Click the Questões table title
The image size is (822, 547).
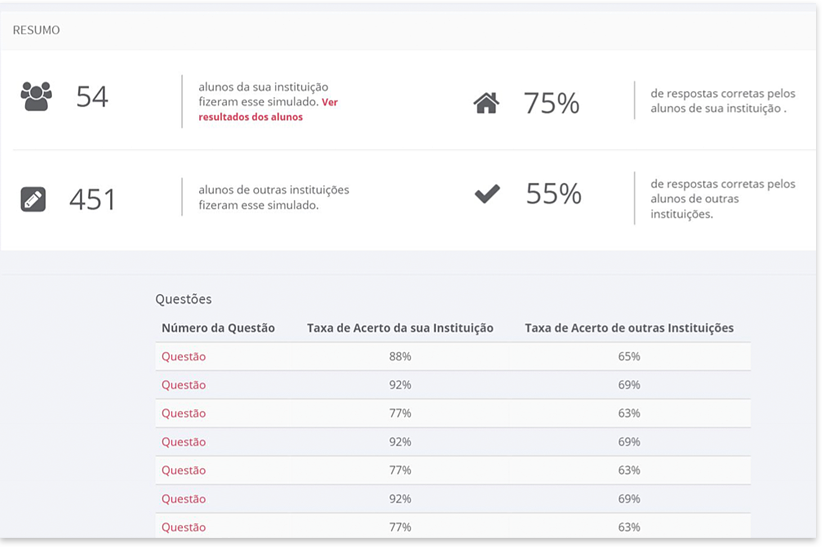point(183,299)
